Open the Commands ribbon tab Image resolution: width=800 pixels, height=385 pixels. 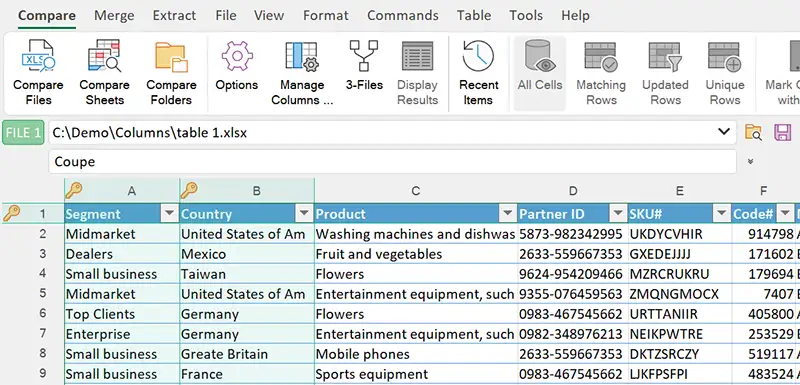click(403, 16)
